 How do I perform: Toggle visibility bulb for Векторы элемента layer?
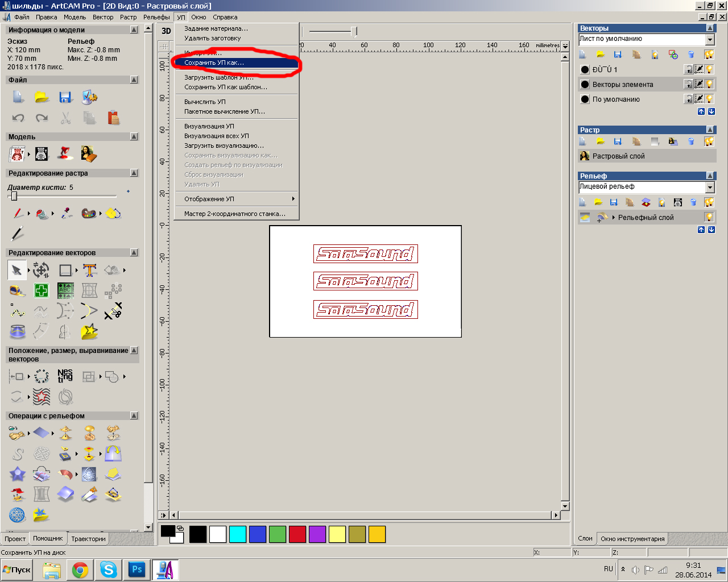[x=709, y=84]
